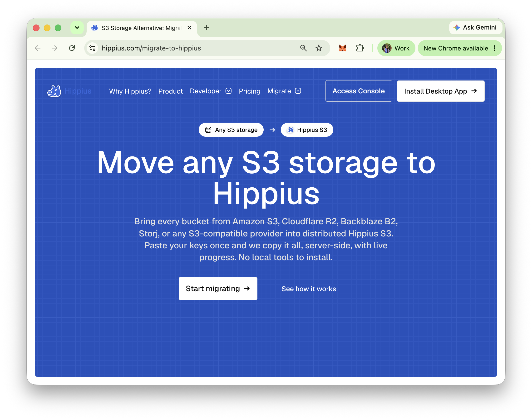The width and height of the screenshot is (532, 420).
Task: Click the zoom magnifier icon in address bar
Action: [x=304, y=48]
